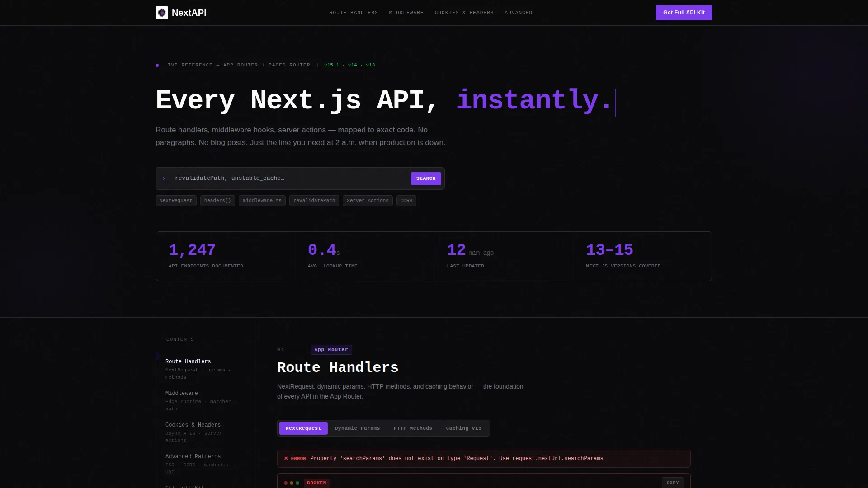Switch to the HTTP Methods tab

pos(413,428)
